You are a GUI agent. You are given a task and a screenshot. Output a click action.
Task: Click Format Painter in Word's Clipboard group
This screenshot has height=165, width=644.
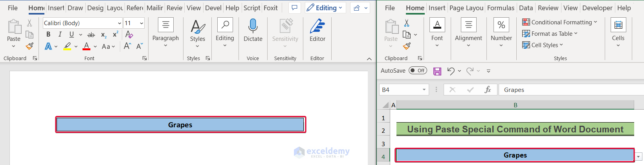29,46
